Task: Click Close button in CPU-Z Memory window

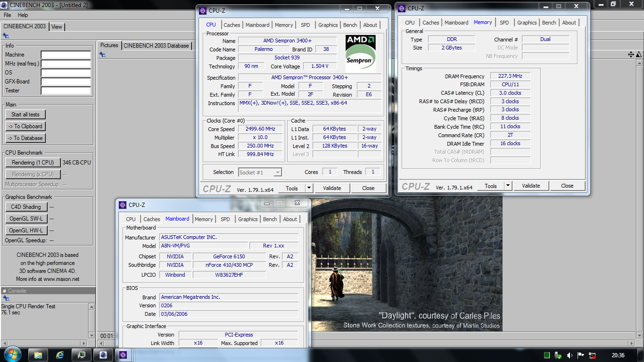Action: [x=567, y=186]
